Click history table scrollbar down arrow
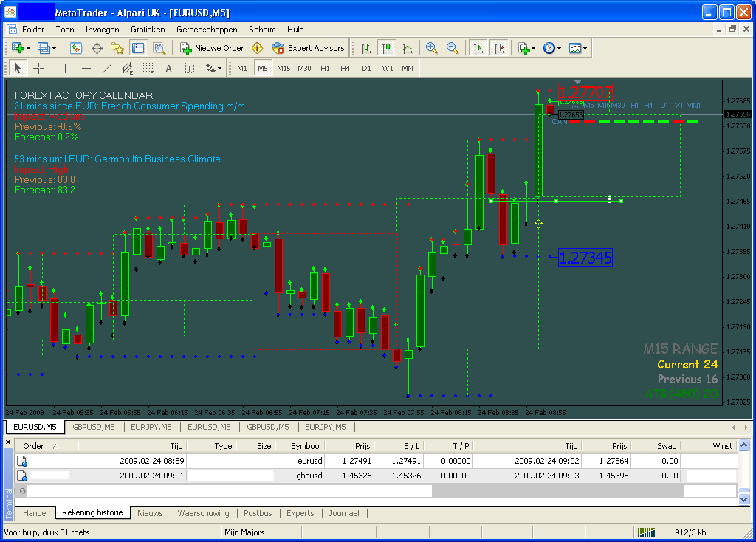756x542 pixels. tap(744, 500)
